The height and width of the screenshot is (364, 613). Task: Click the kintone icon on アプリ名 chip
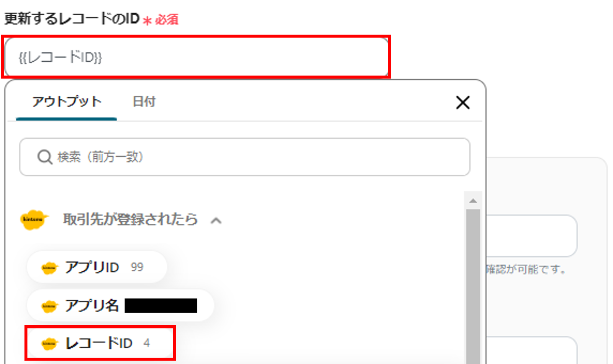click(49, 306)
